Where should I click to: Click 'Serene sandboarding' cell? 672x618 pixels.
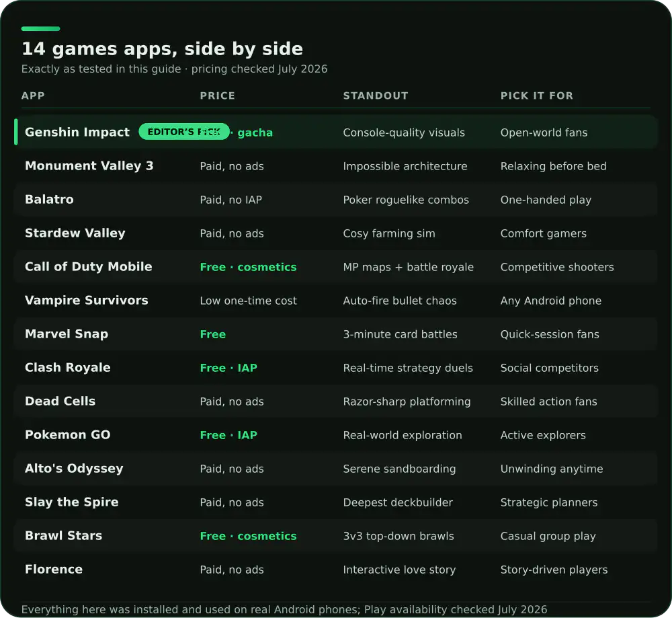coord(399,469)
